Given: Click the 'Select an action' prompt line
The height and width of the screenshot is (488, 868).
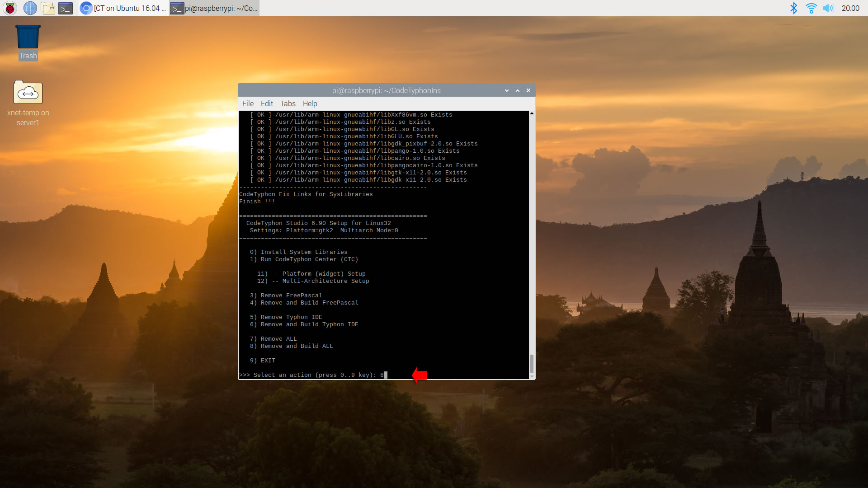Looking at the screenshot, I should click(x=313, y=375).
